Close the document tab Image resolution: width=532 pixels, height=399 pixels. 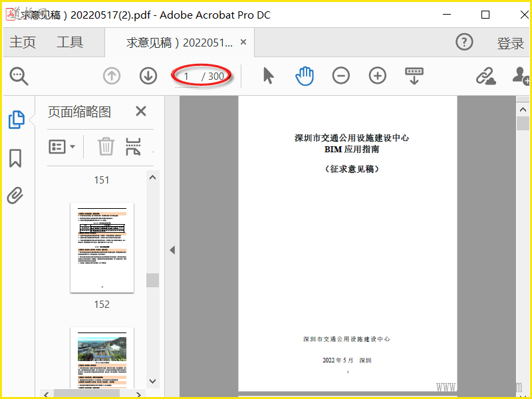[243, 42]
